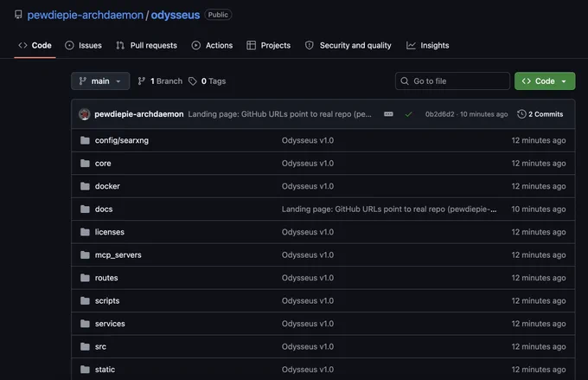Switch to Security and quality tab
Screen dimensions: 588x380
pos(348,45)
